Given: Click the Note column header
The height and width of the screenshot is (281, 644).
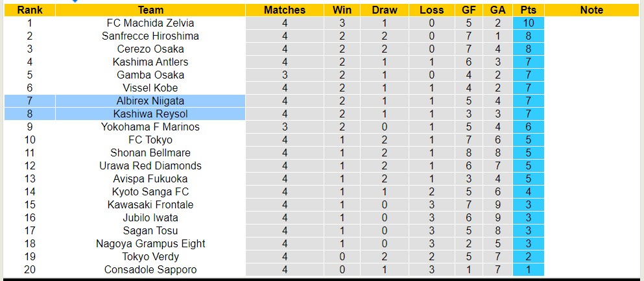Looking at the screenshot, I should click(591, 10).
